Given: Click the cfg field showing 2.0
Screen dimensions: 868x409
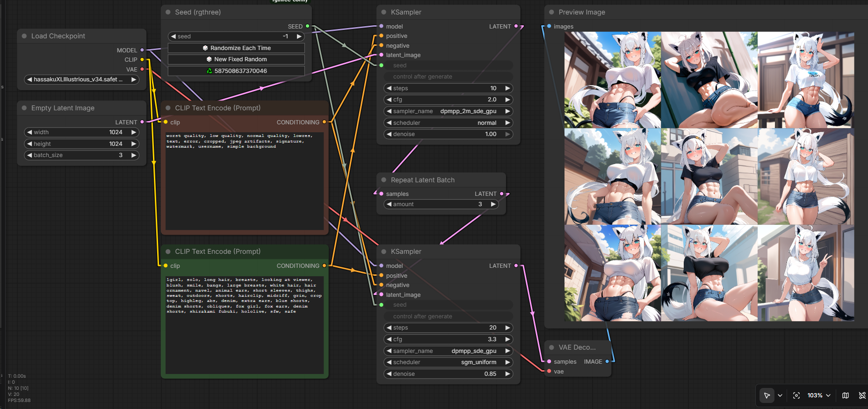Looking at the screenshot, I should [448, 100].
